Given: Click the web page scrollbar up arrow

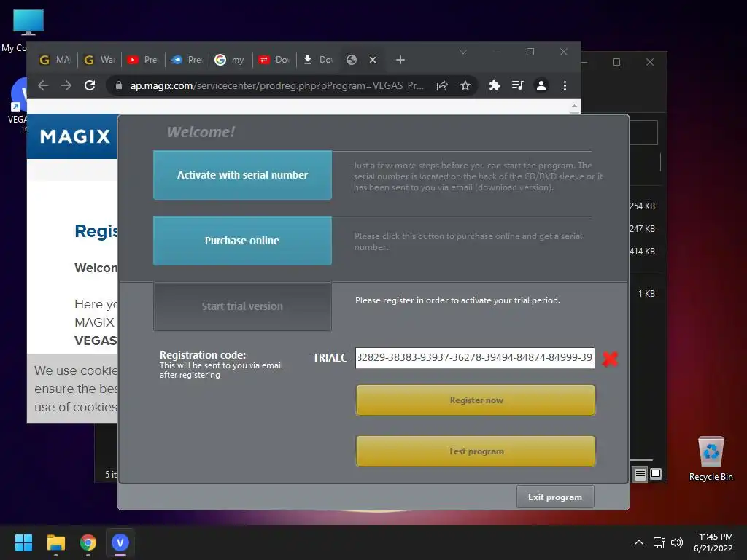Looking at the screenshot, I should [x=575, y=106].
